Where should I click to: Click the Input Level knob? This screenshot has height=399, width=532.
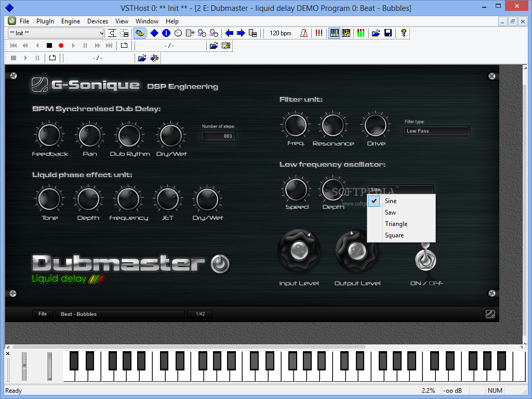coord(299,251)
